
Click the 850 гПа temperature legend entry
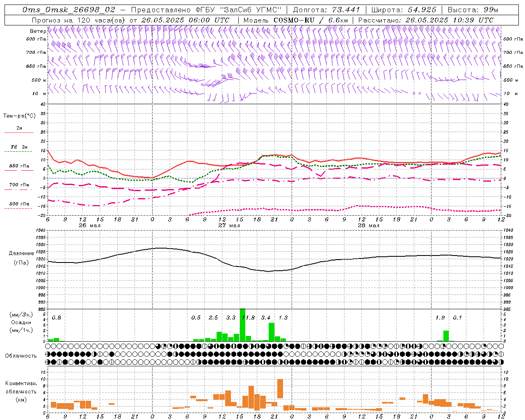19,166
